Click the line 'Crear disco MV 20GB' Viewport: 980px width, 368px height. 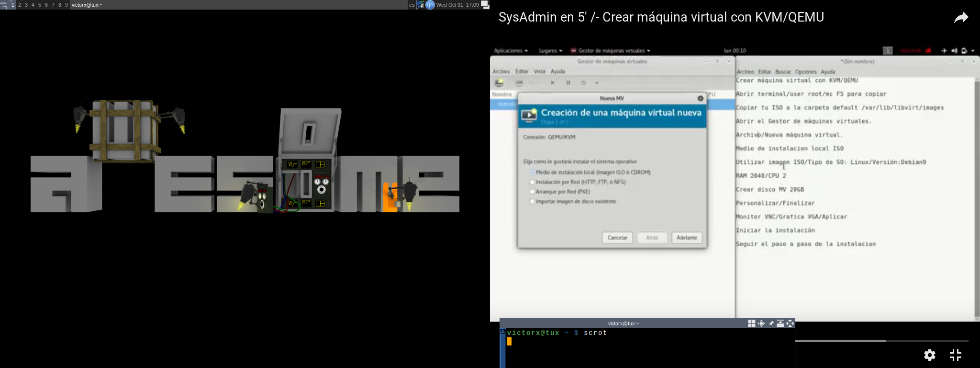(x=770, y=190)
